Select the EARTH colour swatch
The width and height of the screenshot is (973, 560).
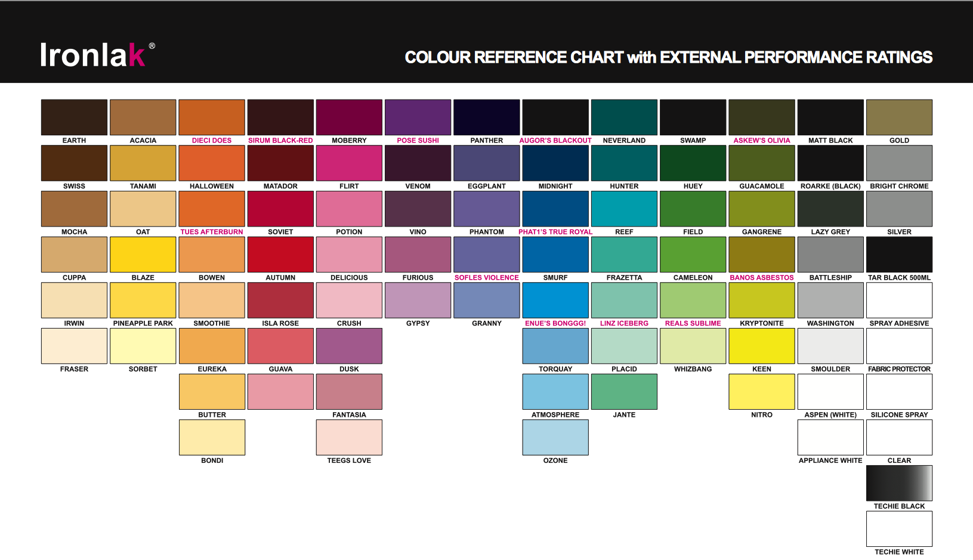coord(74,117)
